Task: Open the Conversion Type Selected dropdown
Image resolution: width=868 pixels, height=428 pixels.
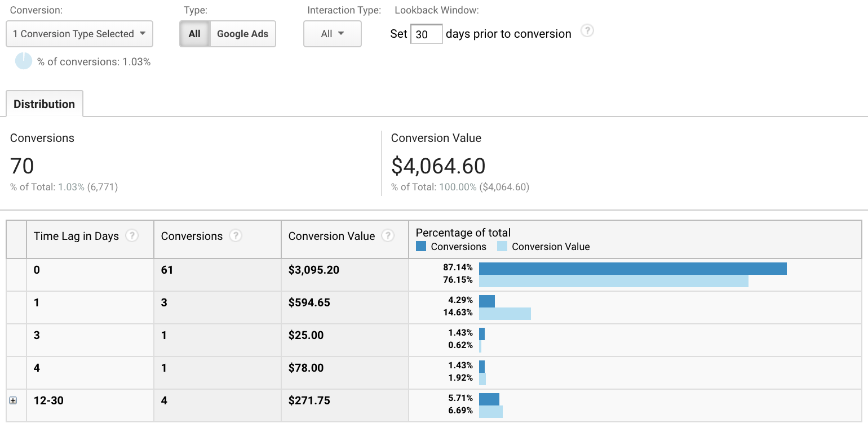Action: click(x=79, y=34)
